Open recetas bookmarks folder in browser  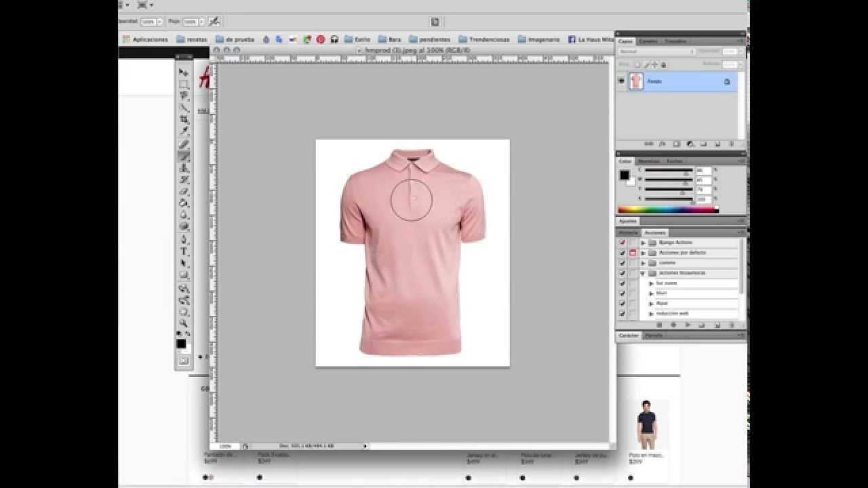192,39
